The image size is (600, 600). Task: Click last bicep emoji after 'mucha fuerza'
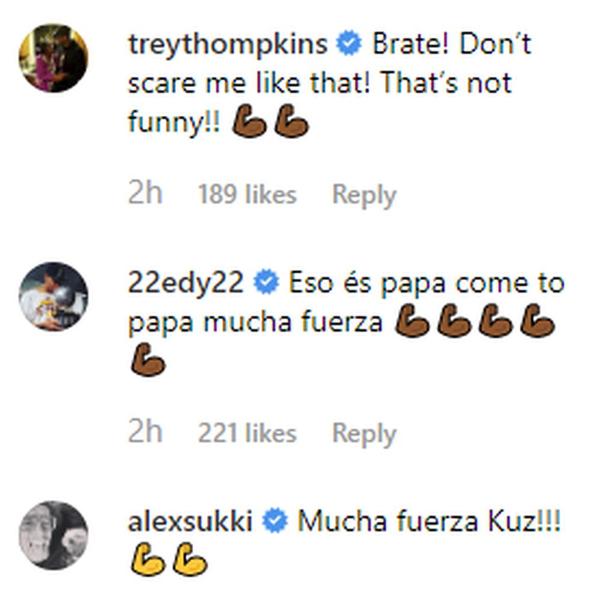[x=147, y=362]
